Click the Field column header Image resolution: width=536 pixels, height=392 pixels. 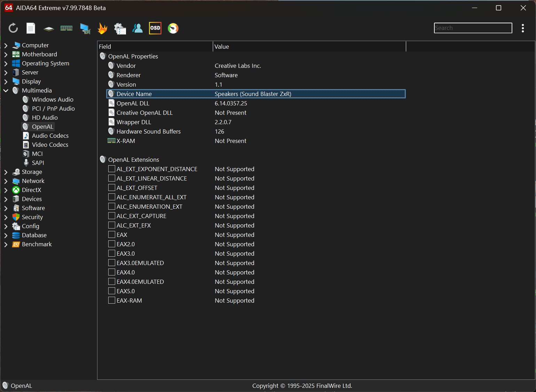pyautogui.click(x=155, y=47)
